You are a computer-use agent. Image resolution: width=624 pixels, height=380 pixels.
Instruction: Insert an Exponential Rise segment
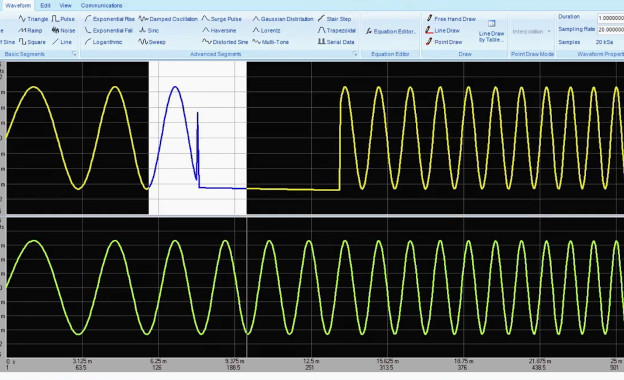pyautogui.click(x=110, y=19)
